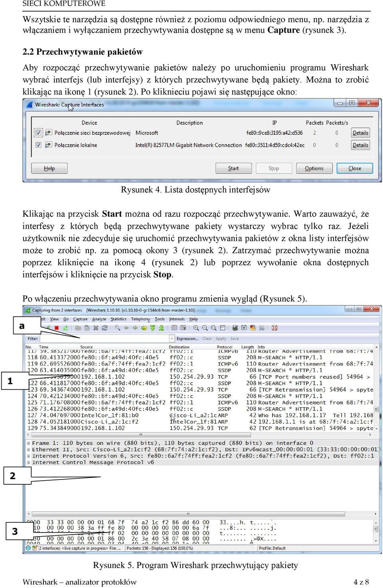383x588 pixels.
Task: Click Save filter button
Action: [235, 339]
